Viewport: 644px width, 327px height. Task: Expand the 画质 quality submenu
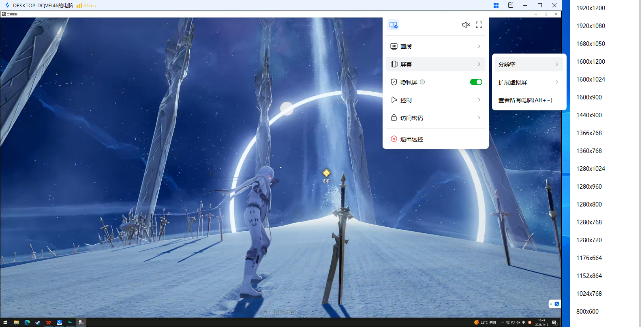pos(436,47)
